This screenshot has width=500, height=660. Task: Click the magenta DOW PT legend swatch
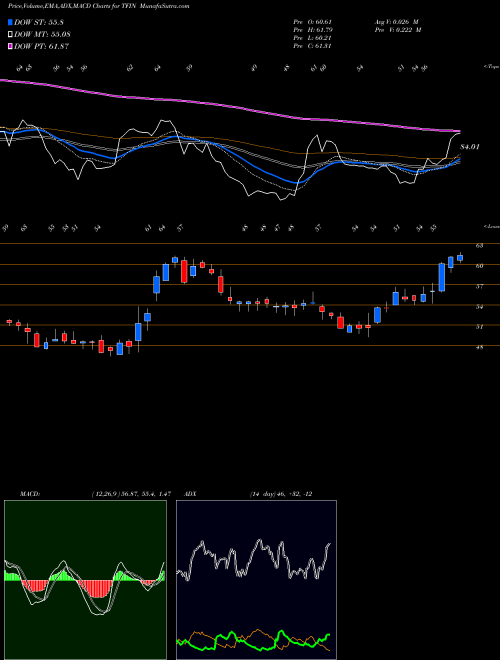(11, 46)
